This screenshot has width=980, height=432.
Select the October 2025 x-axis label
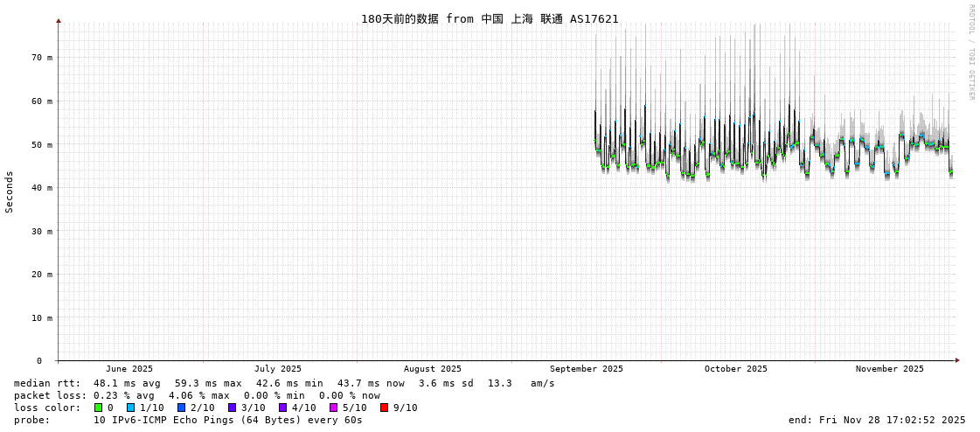click(x=736, y=369)
